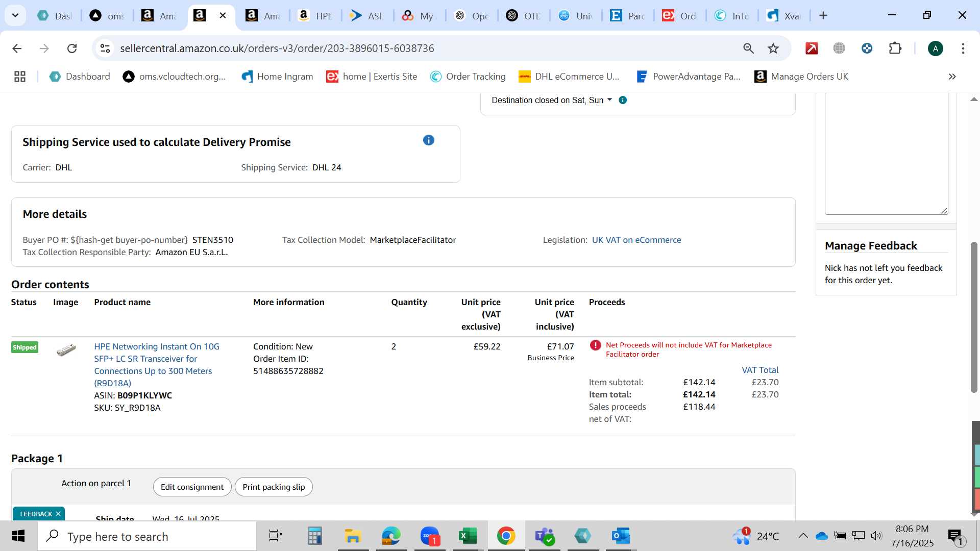
Task: Open Zoom from taskbar
Action: click(430, 536)
